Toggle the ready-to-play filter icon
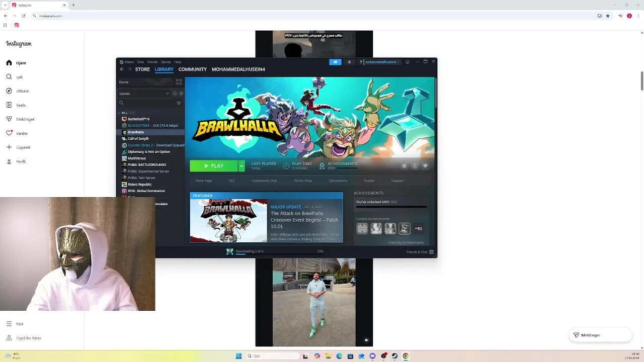The width and height of the screenshot is (644, 362). (181, 94)
